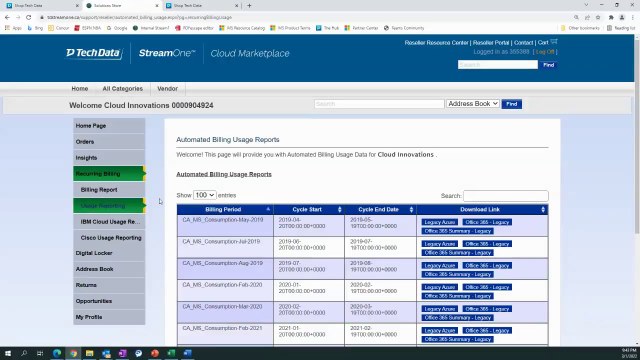Screen dimensions: 640x360
Task: Download Office 365 Summary - Legacy for Aug-2019
Action: tap(457, 274)
